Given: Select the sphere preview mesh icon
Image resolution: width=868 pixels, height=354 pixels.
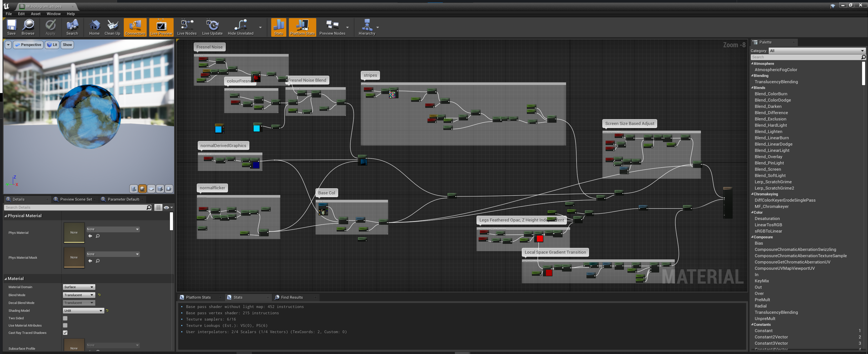Looking at the screenshot, I should (x=143, y=189).
